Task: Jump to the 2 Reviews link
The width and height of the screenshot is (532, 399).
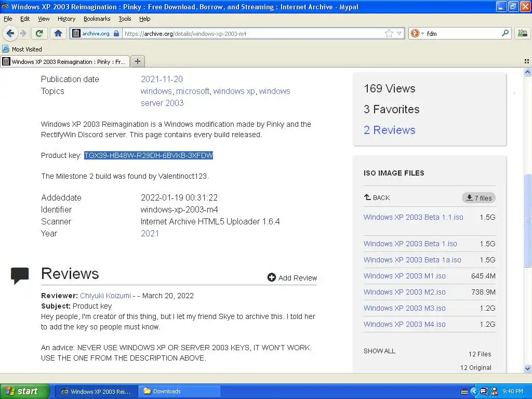Action: [389, 130]
